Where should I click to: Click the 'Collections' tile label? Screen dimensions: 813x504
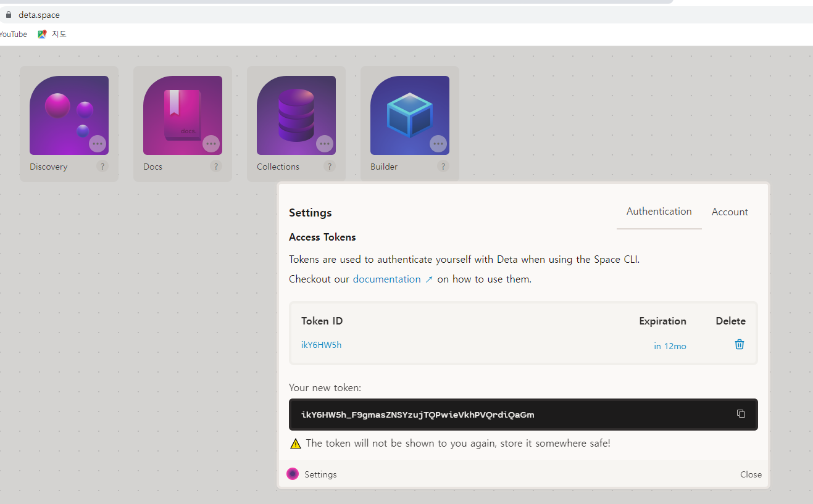click(278, 167)
